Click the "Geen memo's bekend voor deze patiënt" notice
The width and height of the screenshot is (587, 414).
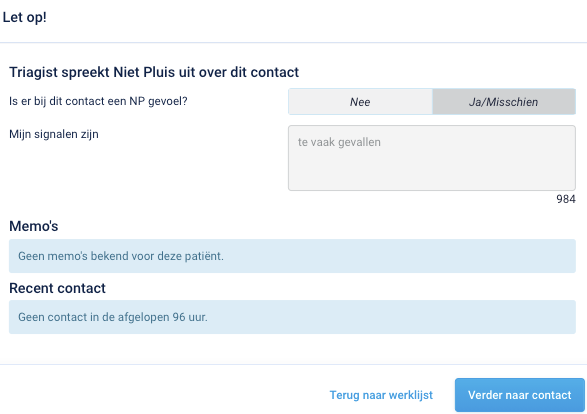point(292,256)
